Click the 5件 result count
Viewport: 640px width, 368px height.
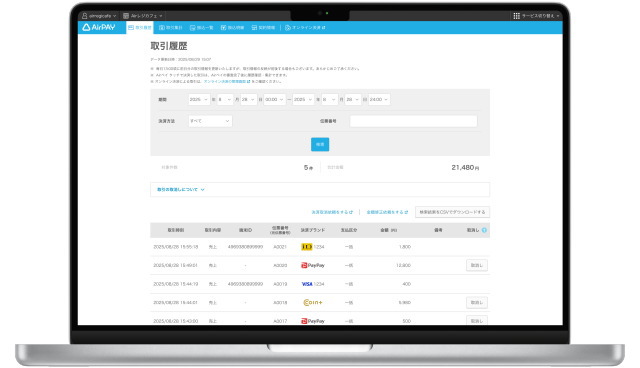308,168
